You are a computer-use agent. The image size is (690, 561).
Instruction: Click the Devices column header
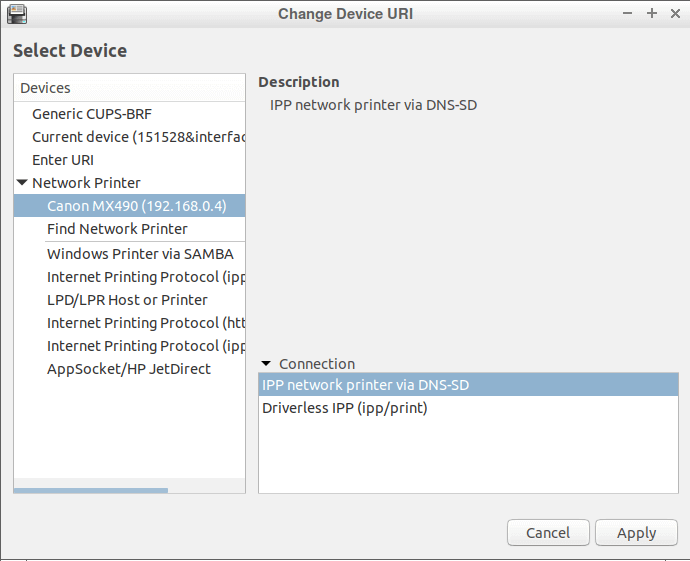(129, 88)
